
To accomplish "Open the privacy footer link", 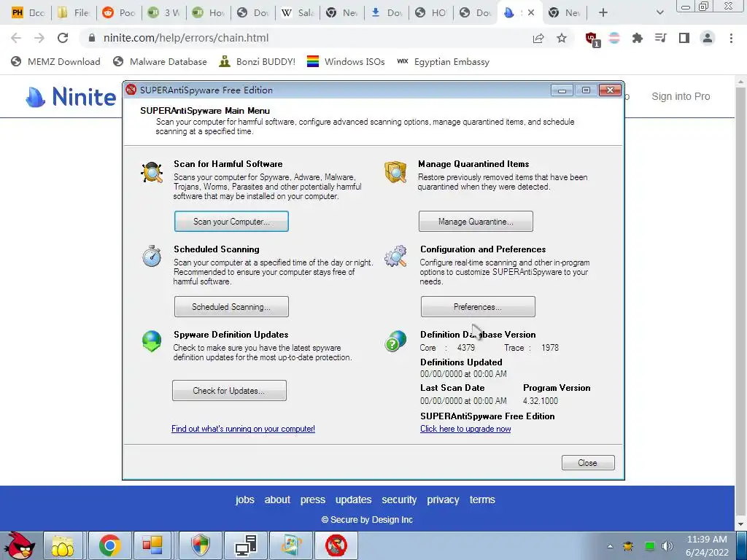I will tap(443, 499).
